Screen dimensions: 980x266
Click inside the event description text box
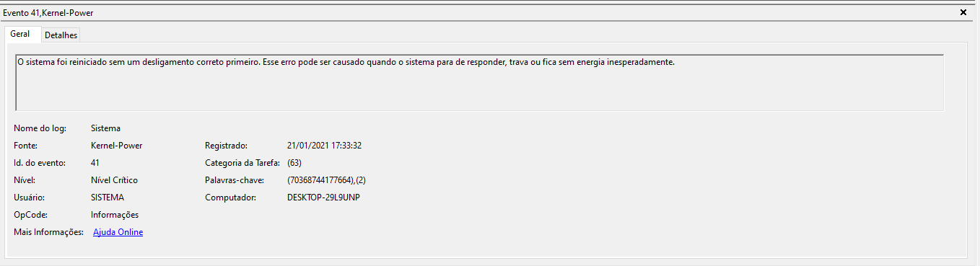(479, 82)
